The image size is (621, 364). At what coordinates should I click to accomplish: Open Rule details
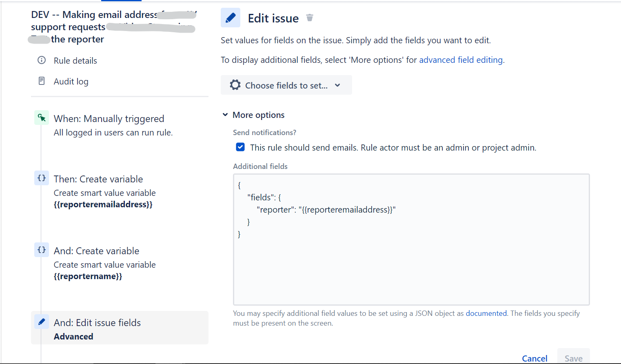pyautogui.click(x=75, y=61)
